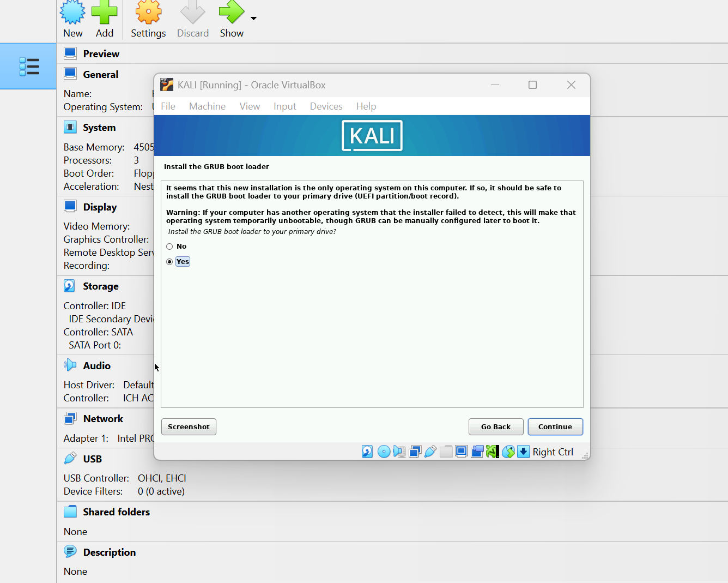The height and width of the screenshot is (583, 728).
Task: Click the Audio section speaker icon
Action: pyautogui.click(x=70, y=365)
